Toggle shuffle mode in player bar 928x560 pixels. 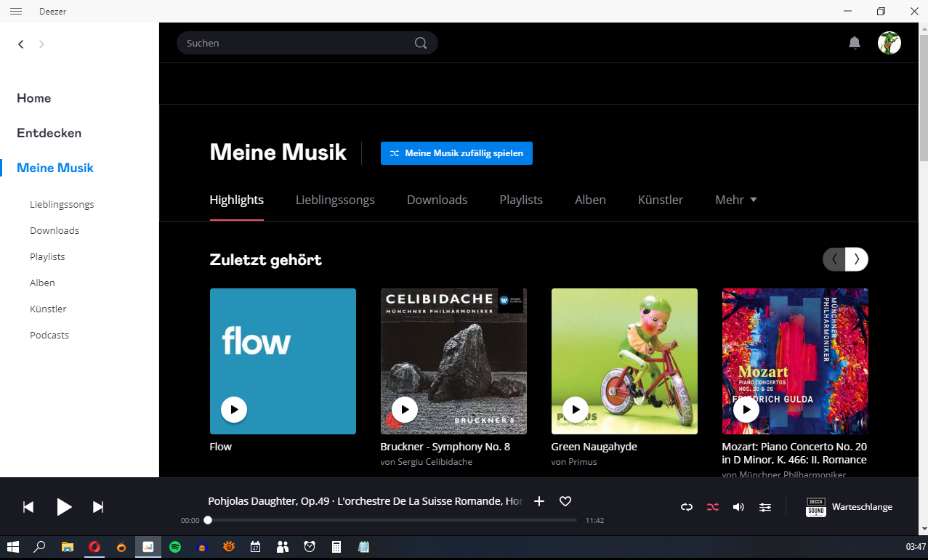pos(713,507)
